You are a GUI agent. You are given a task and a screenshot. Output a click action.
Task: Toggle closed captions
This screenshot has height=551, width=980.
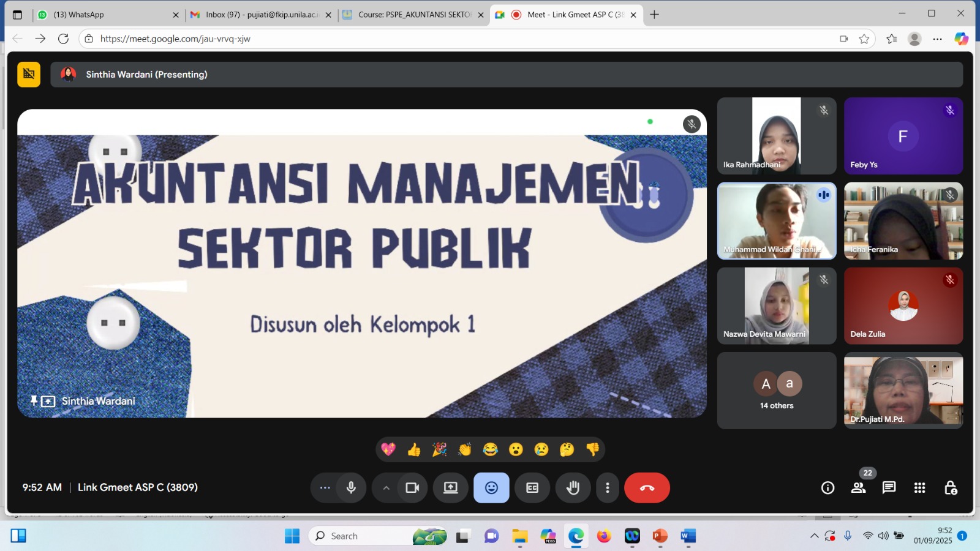coord(532,488)
